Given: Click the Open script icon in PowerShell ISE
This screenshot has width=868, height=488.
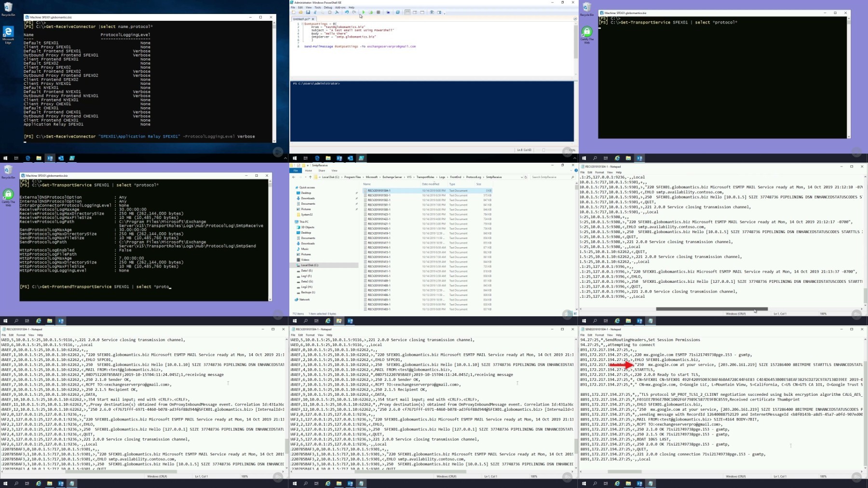Looking at the screenshot, I should (x=300, y=12).
